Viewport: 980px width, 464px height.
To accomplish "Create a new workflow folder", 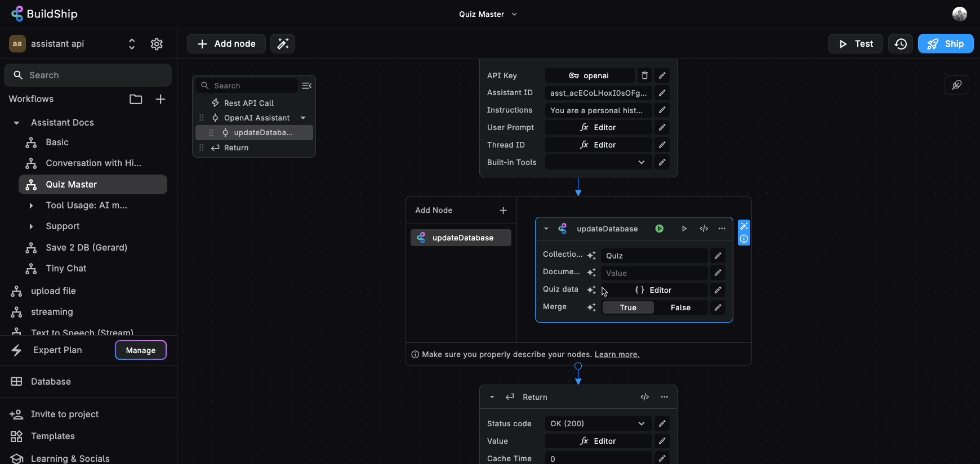I will [136, 99].
